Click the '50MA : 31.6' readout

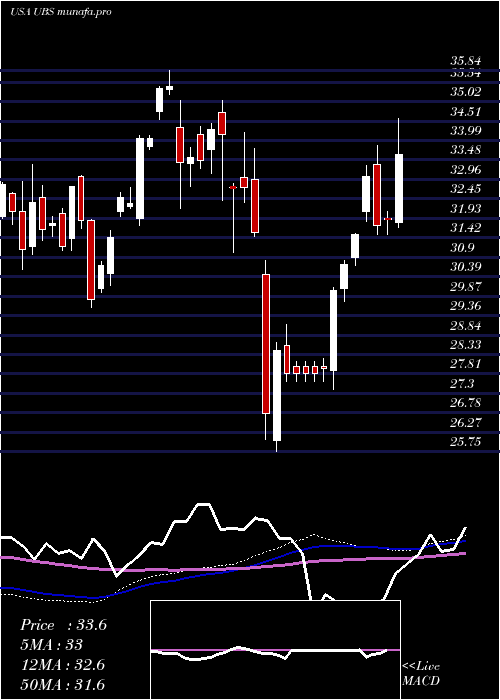point(62,685)
